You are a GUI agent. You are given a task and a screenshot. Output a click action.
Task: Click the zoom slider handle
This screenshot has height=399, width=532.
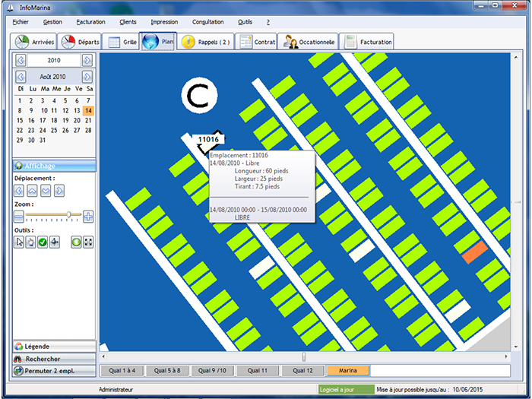click(x=68, y=216)
